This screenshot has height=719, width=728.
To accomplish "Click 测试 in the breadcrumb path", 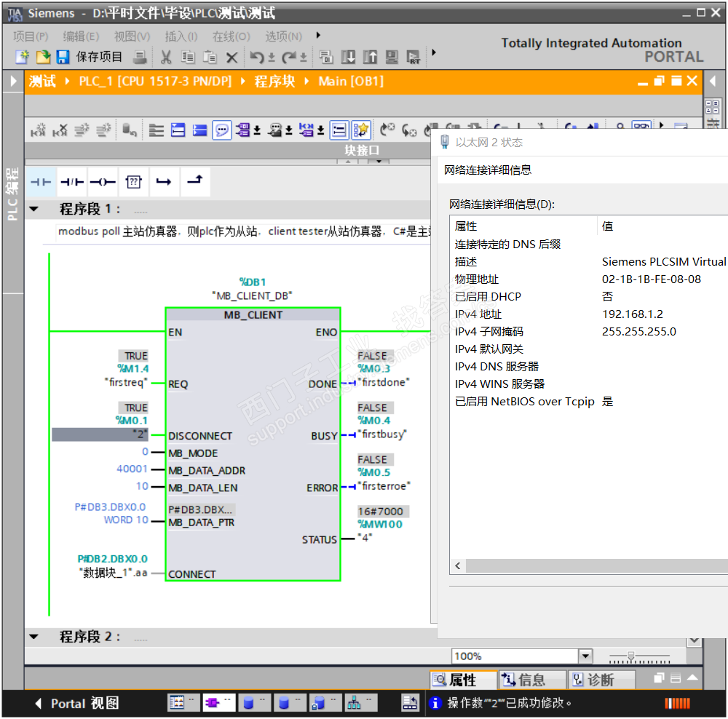I will 42,82.
